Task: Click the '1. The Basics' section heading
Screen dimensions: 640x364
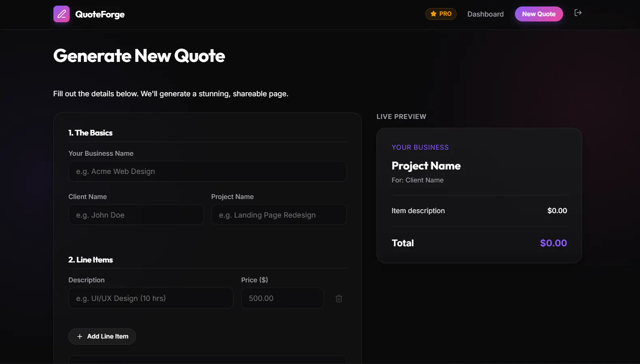Action: [x=90, y=133]
